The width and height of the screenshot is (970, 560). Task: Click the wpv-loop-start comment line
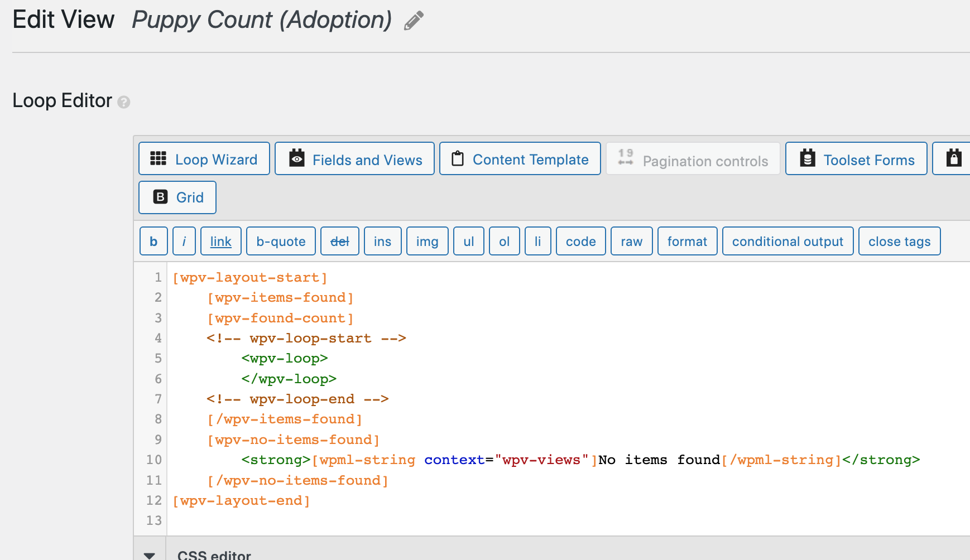click(x=306, y=339)
